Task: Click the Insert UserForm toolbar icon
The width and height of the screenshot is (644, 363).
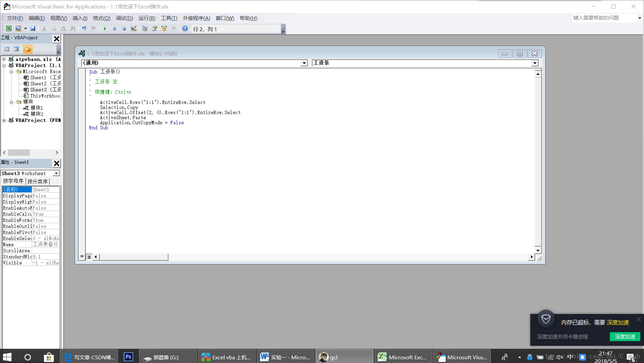Action: pos(18,29)
